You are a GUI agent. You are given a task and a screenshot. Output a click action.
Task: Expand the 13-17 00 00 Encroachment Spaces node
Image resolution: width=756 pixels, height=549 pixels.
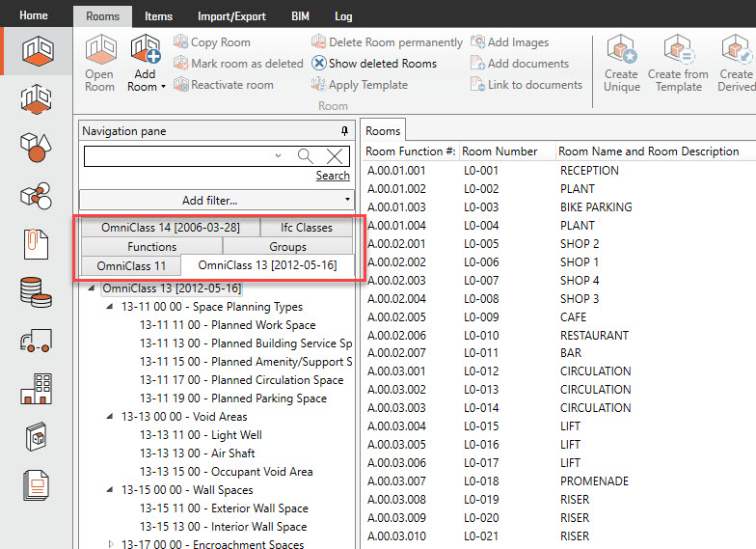pos(109,545)
